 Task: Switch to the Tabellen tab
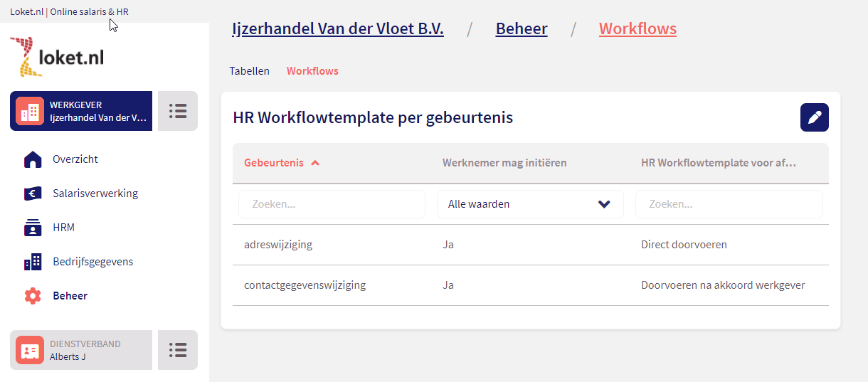pos(249,71)
